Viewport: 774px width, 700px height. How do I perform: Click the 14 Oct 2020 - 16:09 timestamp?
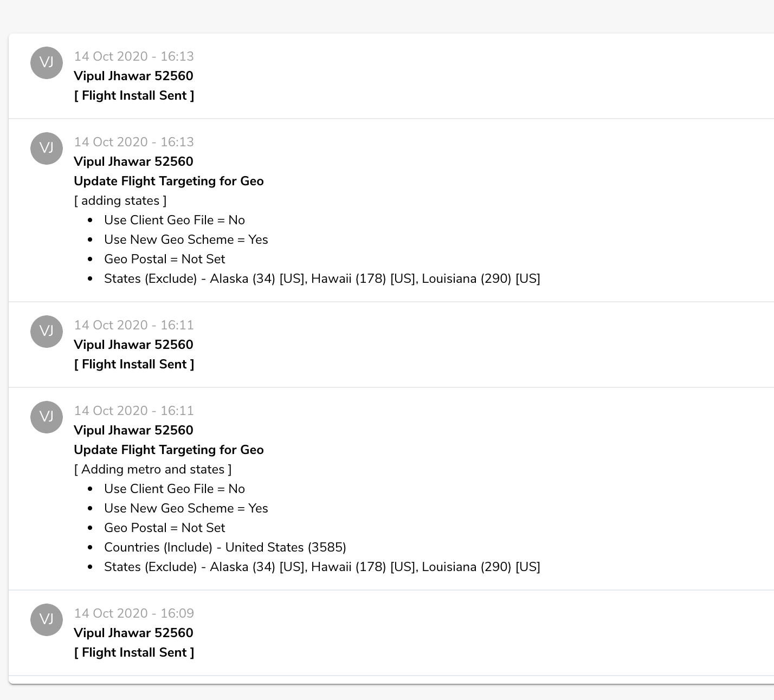pyautogui.click(x=134, y=613)
